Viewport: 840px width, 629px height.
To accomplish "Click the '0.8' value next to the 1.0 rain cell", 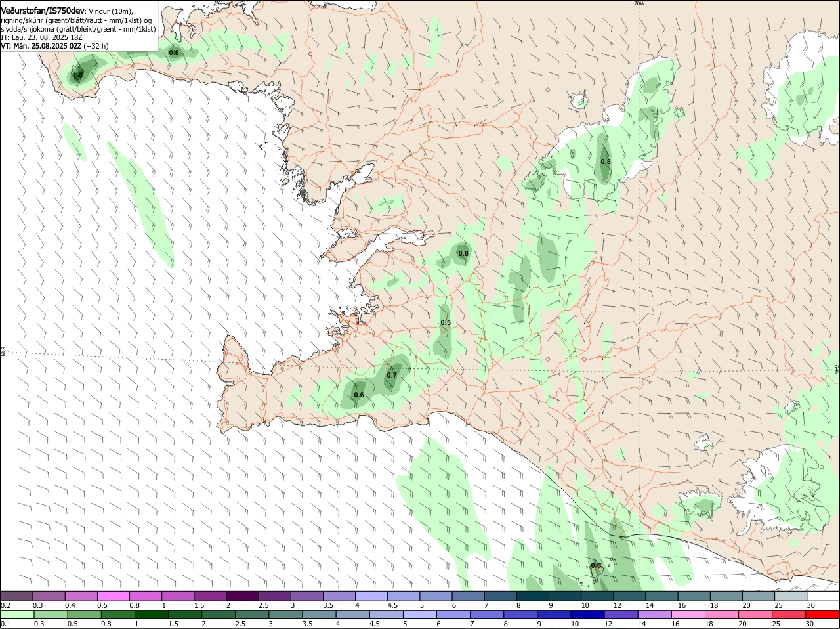I will click(174, 53).
